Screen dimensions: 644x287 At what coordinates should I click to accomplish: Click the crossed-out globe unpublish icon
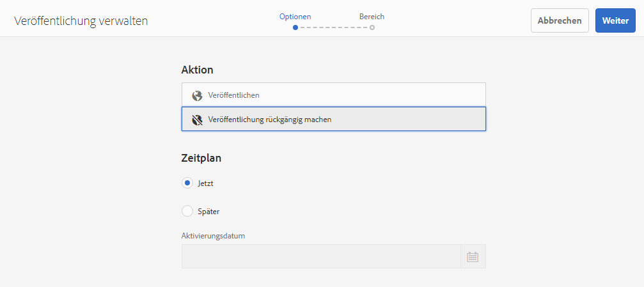tap(197, 120)
